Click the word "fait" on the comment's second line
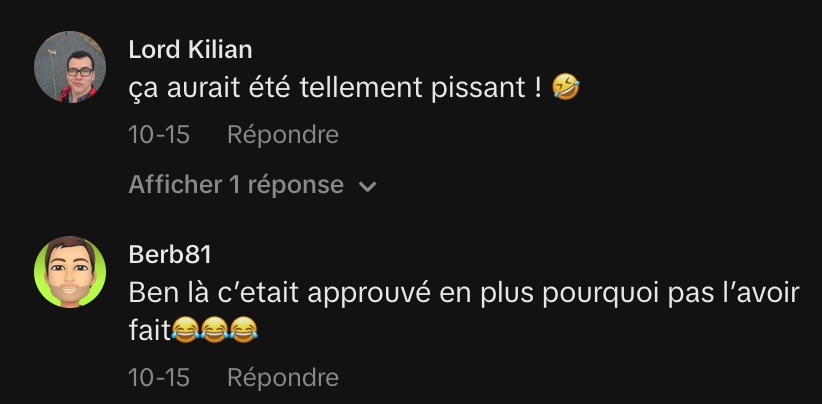 coord(149,331)
